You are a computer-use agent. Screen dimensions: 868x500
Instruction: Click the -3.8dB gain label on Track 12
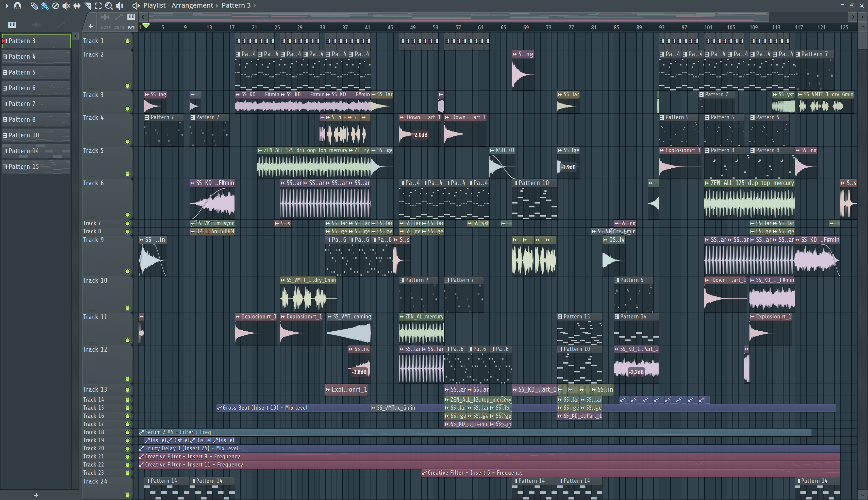pos(359,372)
